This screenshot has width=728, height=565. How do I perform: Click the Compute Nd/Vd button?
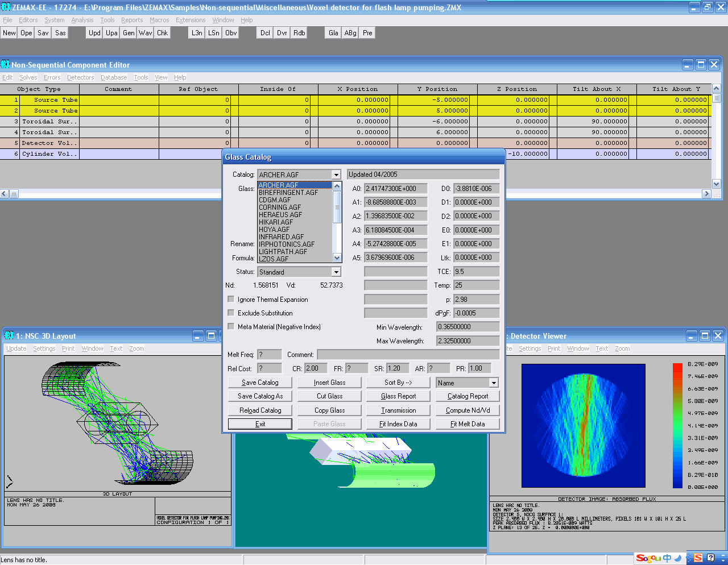click(x=468, y=410)
